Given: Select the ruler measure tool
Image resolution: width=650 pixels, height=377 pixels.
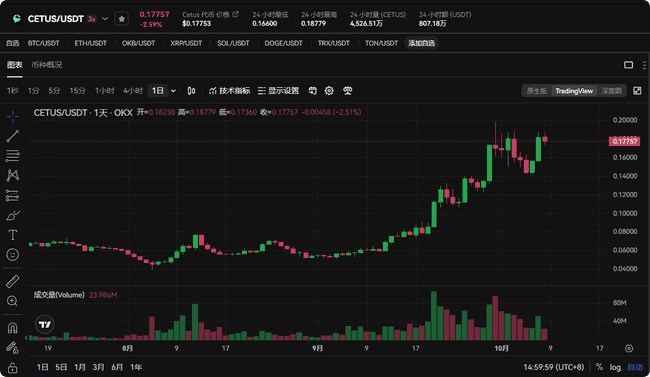Looking at the screenshot, I should click(12, 281).
